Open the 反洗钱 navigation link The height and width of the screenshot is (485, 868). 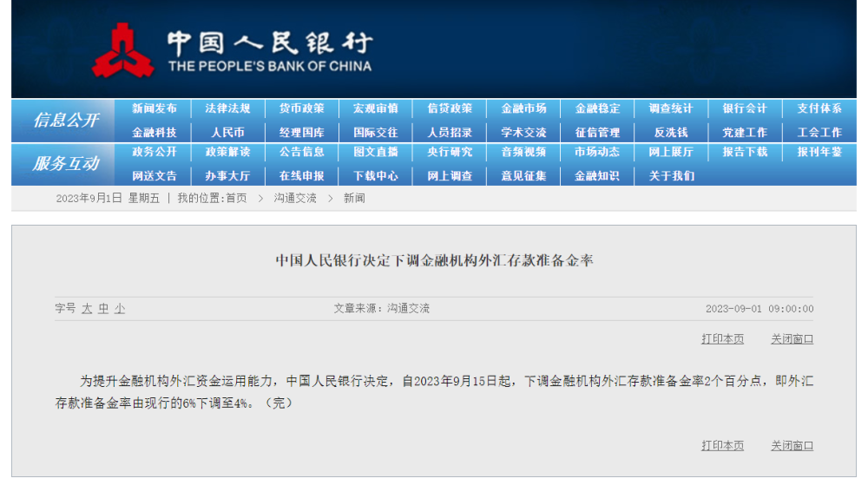pyautogui.click(x=671, y=133)
